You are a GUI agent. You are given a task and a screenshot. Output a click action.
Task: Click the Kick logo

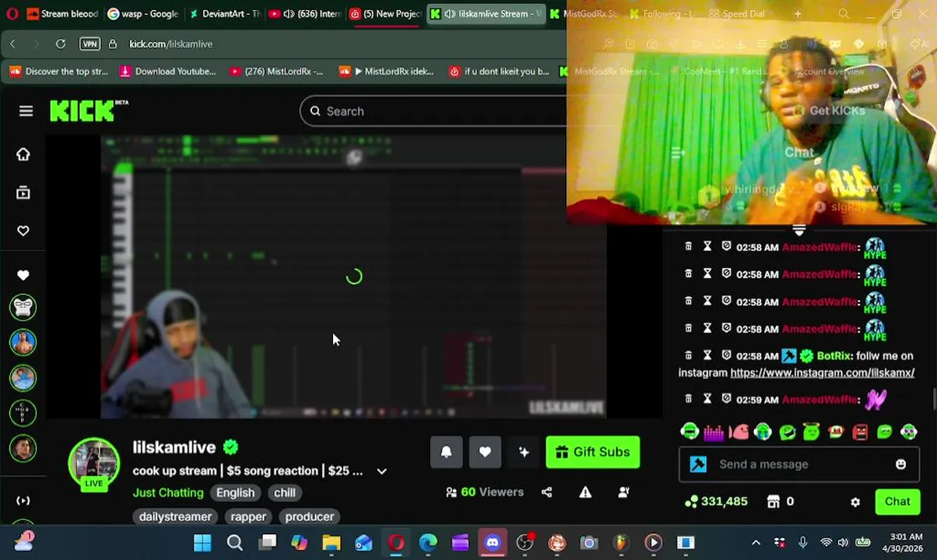click(89, 111)
